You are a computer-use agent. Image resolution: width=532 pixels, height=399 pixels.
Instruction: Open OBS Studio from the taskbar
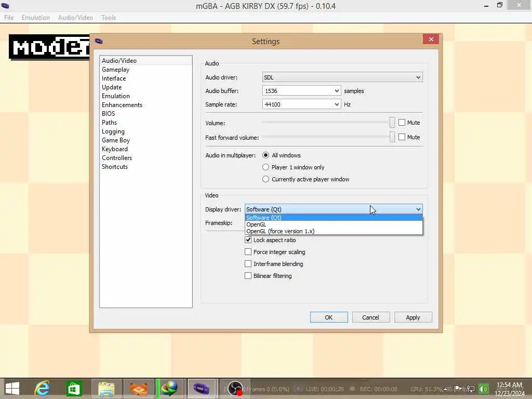tap(235, 389)
